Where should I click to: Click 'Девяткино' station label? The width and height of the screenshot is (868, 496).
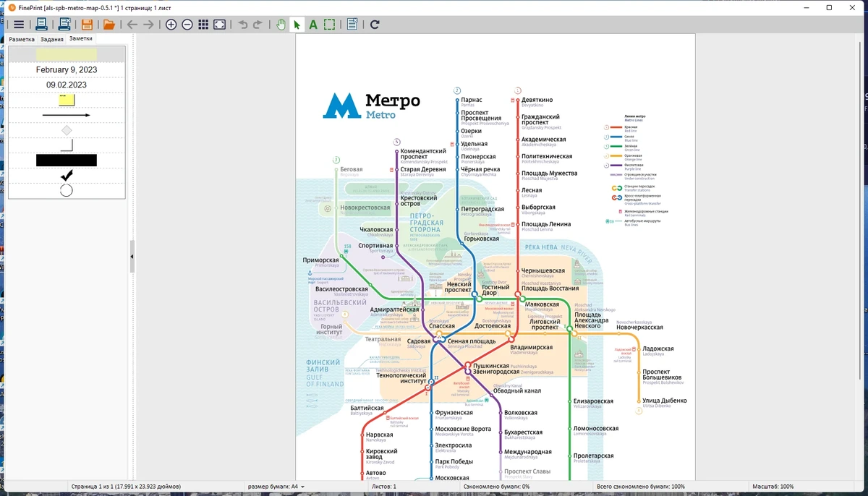537,100
